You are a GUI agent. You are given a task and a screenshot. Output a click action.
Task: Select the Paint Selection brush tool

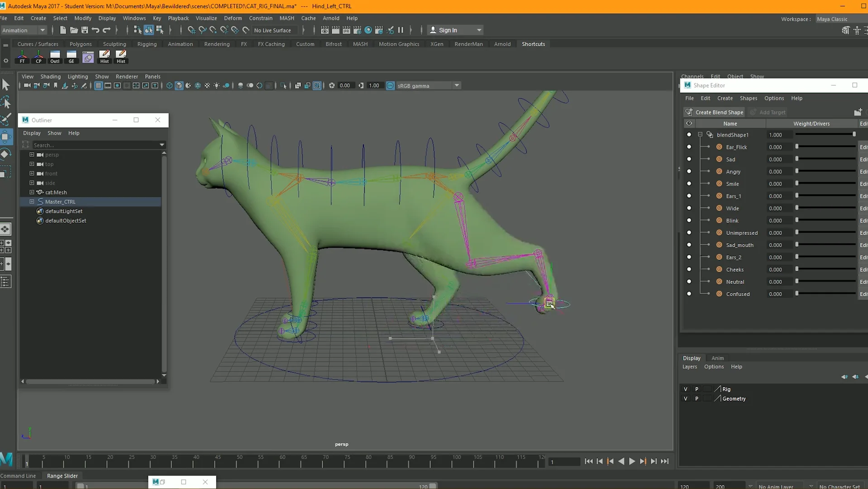[x=6, y=119]
